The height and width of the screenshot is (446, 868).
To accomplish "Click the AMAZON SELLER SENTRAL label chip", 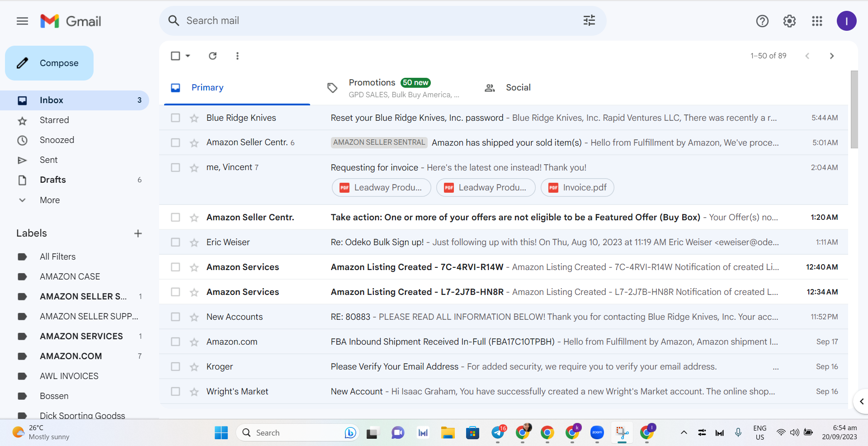I will click(379, 142).
